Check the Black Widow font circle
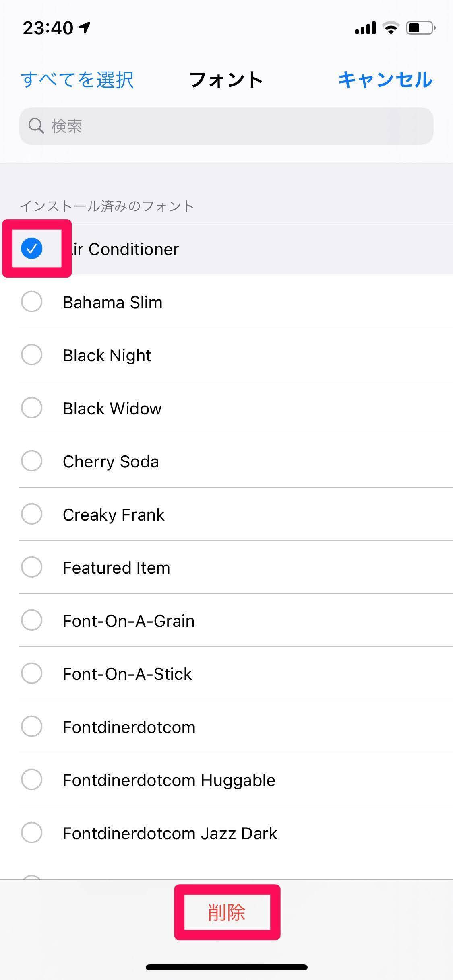 point(31,408)
